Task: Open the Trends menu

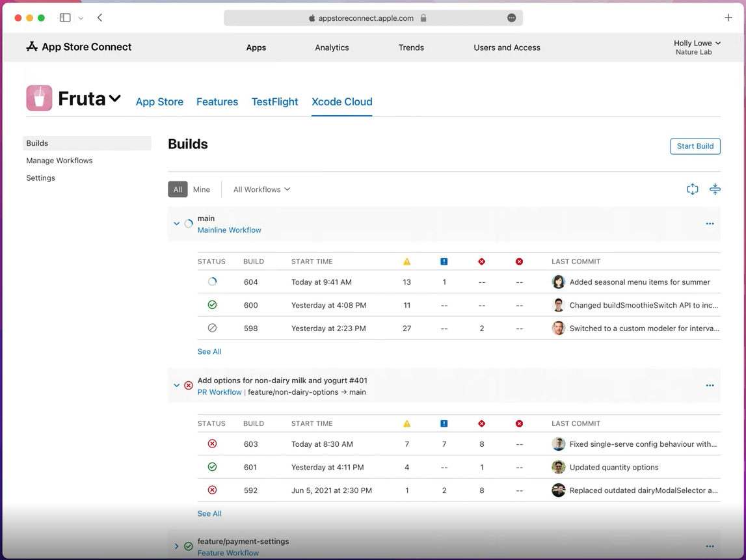Action: click(x=411, y=47)
